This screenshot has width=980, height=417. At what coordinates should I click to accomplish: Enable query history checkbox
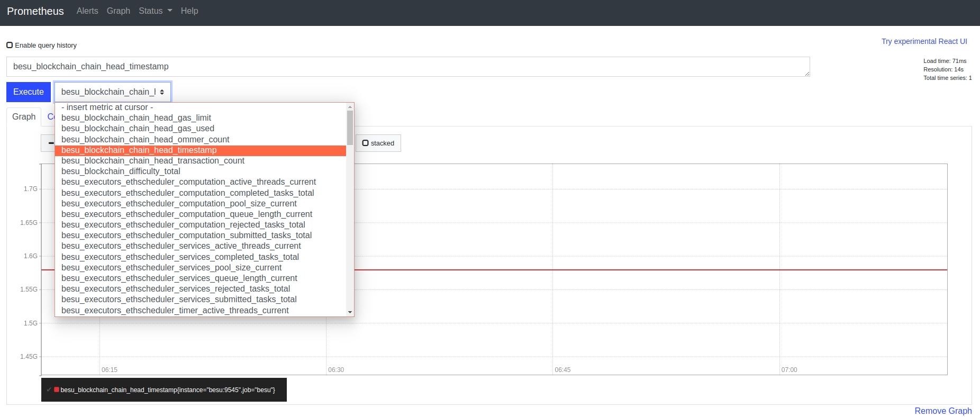click(x=10, y=45)
